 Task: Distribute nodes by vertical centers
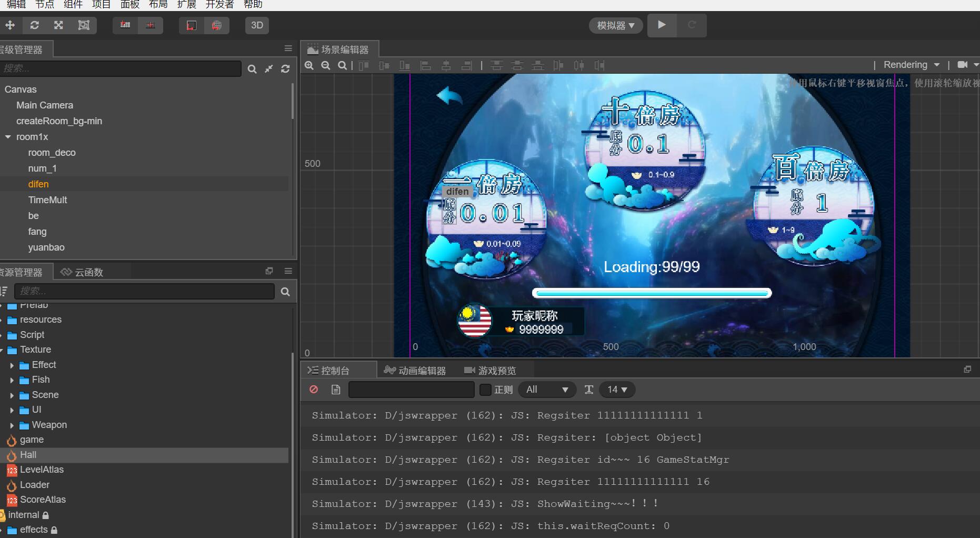point(517,65)
